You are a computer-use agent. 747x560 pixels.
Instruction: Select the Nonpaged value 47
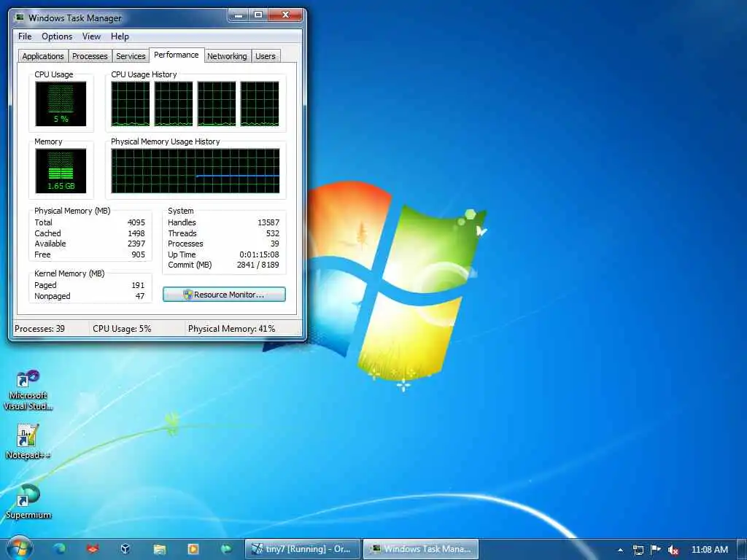point(139,296)
